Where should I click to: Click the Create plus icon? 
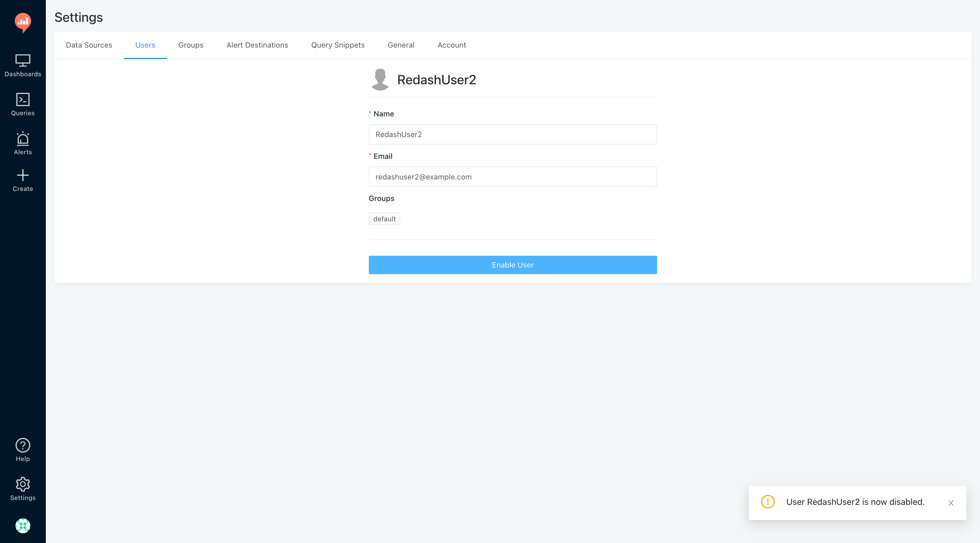(x=23, y=180)
